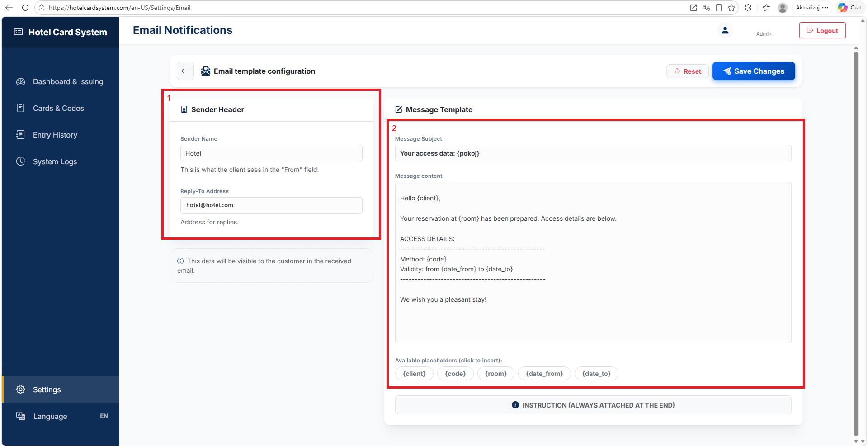Click the Sender Header card icon
868x446 pixels.
[184, 109]
